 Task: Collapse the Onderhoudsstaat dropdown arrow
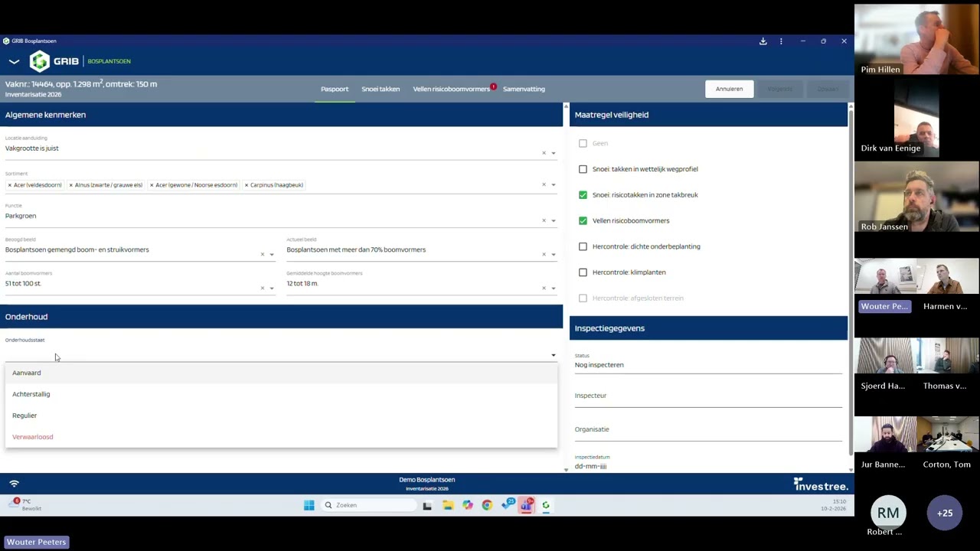point(554,355)
